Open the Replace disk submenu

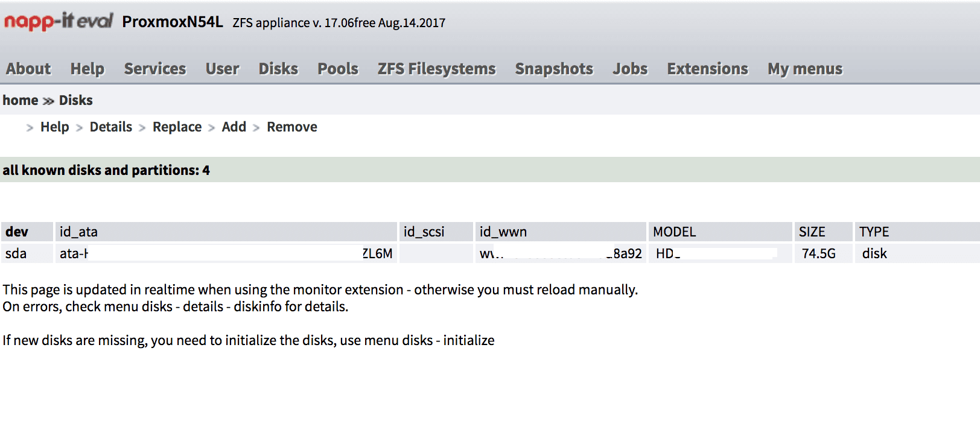click(177, 127)
